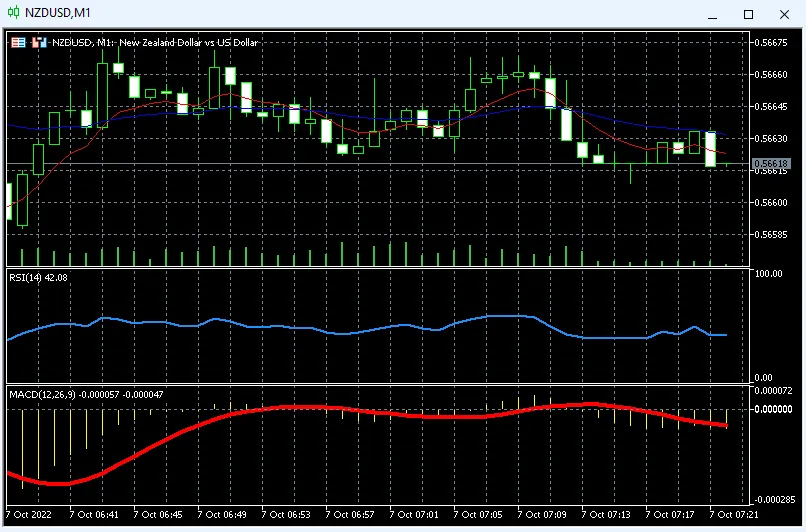806x532 pixels.
Task: Click the 7 Oct 06:53 time label
Action: pyautogui.click(x=286, y=515)
